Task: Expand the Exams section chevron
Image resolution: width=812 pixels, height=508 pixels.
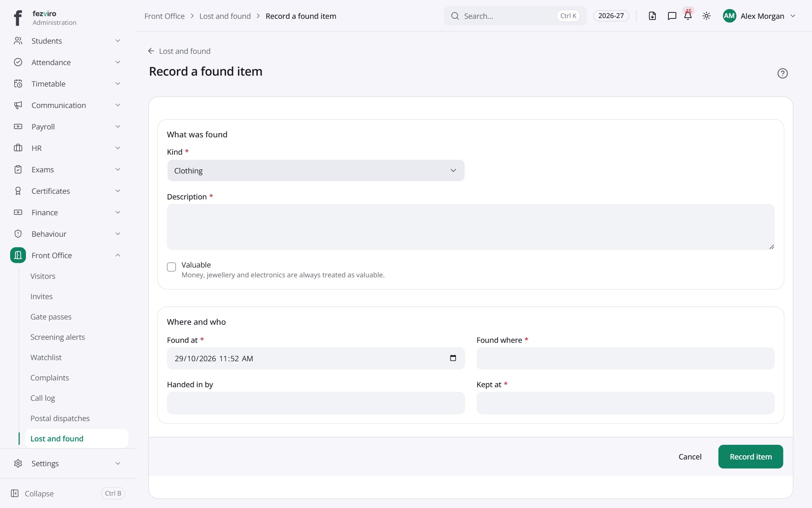Action: [x=118, y=169]
